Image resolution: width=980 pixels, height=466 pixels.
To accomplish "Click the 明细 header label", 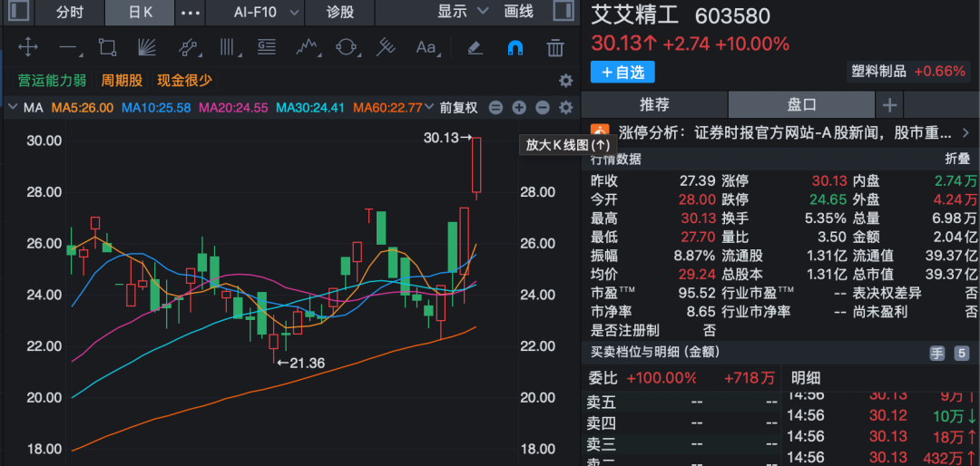I will coord(807,378).
